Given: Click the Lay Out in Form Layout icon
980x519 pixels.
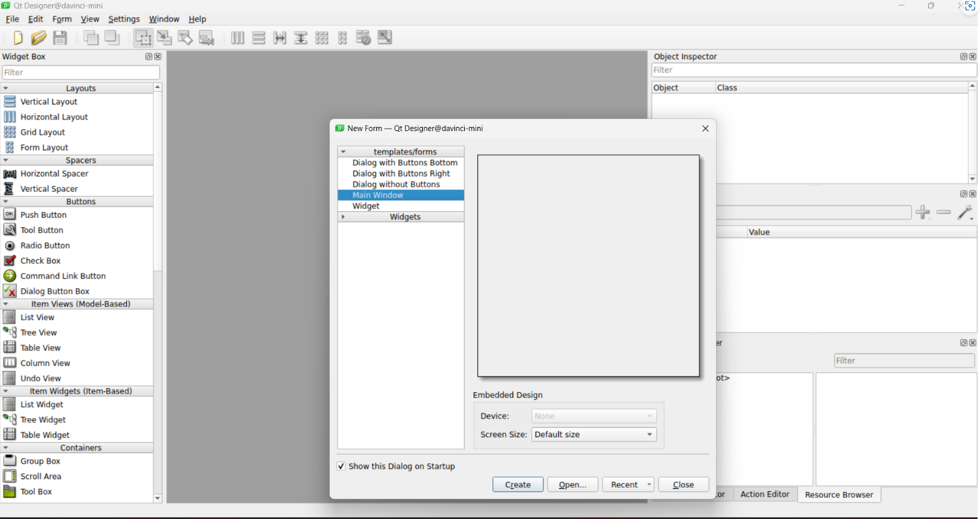Looking at the screenshot, I should click(343, 38).
